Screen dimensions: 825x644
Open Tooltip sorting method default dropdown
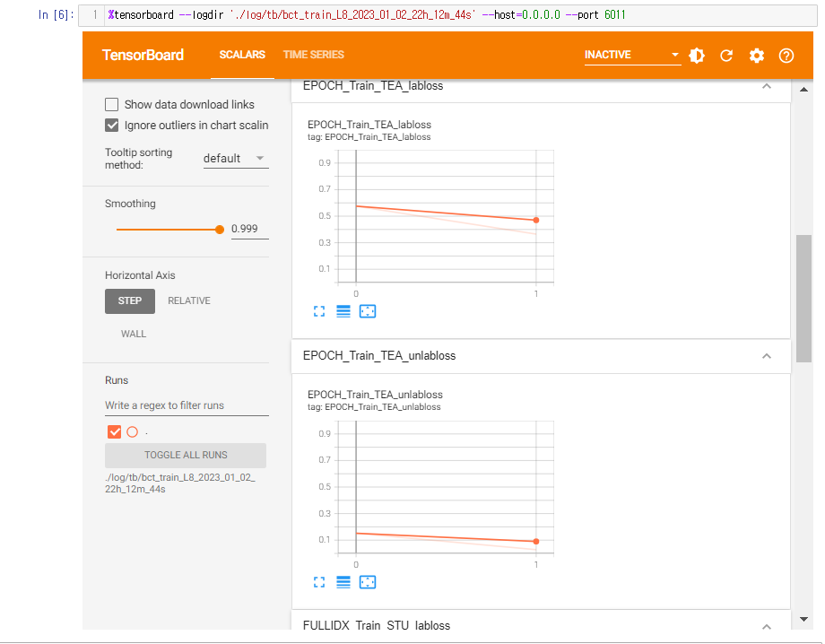click(x=236, y=159)
